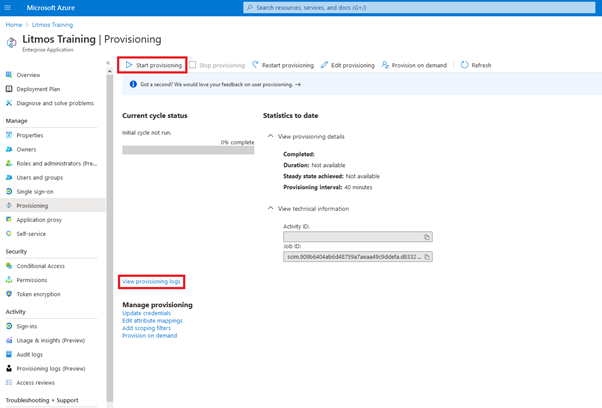
Task: Collapse View technical information section
Action: (x=270, y=208)
